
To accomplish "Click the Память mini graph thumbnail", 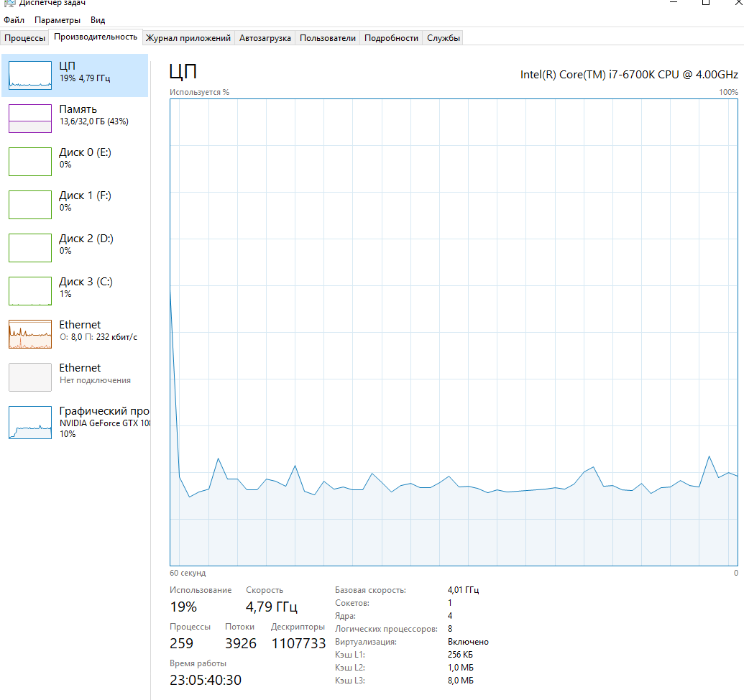I will [x=30, y=119].
